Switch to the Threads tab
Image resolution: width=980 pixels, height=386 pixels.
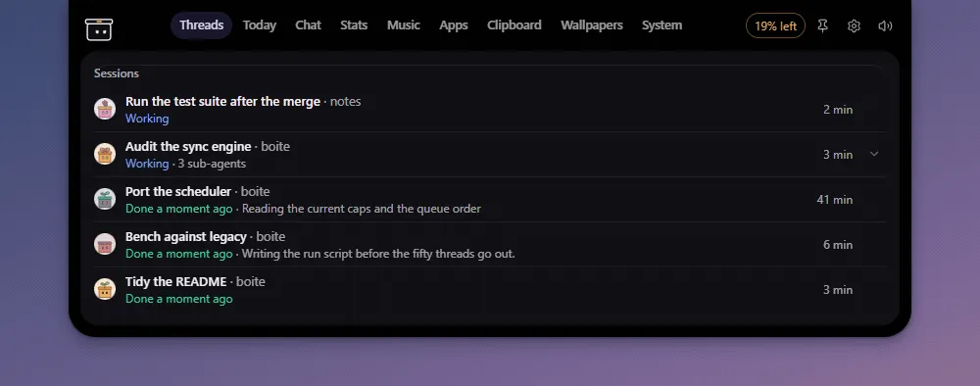pyautogui.click(x=201, y=25)
